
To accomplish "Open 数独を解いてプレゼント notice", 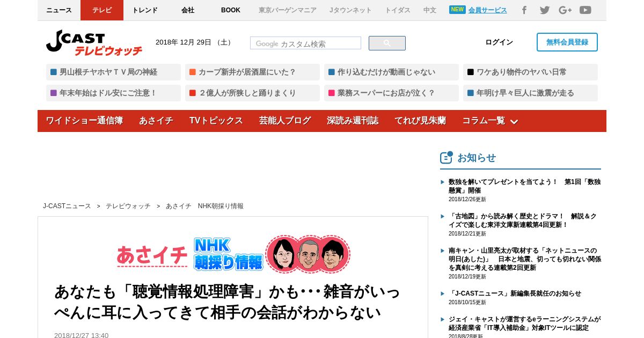I will [x=524, y=186].
